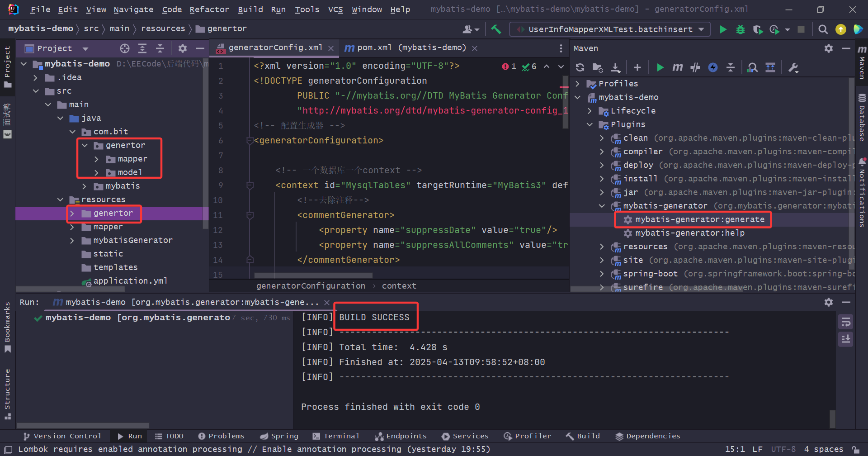Select mybatis-generator:generate goal
This screenshot has height=456, width=868.
point(699,220)
